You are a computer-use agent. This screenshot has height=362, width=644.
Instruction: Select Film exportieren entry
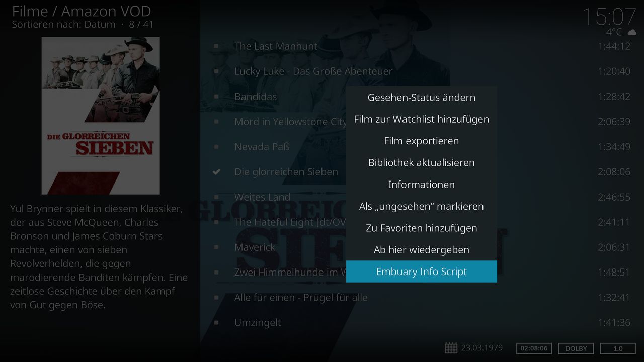pos(422,141)
